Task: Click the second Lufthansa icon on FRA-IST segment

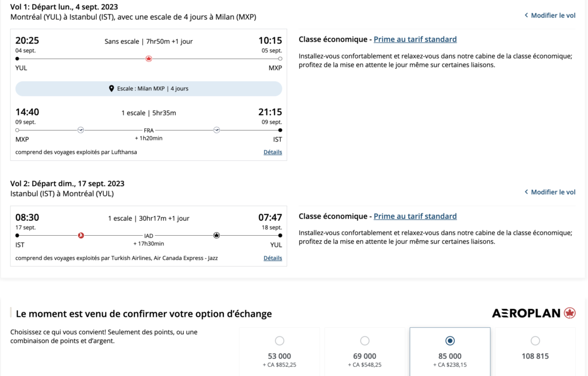Action: click(x=216, y=130)
